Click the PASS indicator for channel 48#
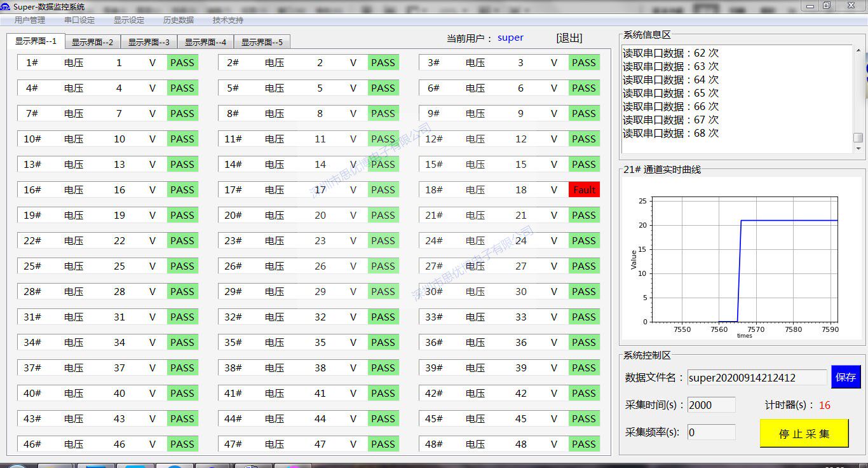The height and width of the screenshot is (468, 868). coord(584,444)
